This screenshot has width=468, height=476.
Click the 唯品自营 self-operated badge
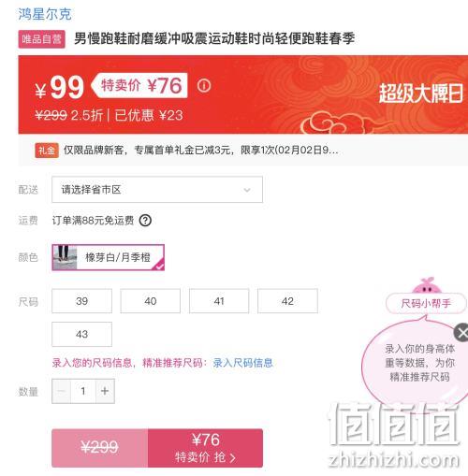pos(42,39)
